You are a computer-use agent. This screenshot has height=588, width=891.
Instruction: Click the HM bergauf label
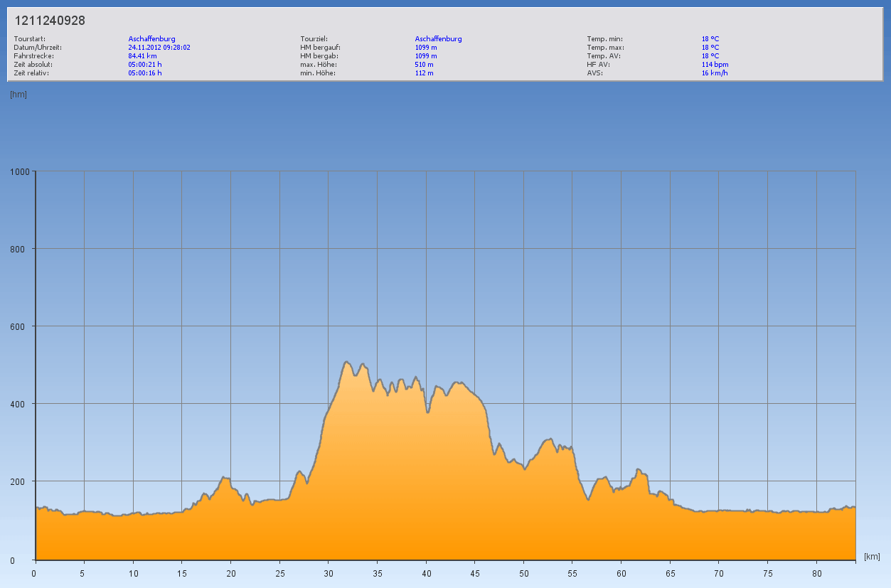pyautogui.click(x=321, y=47)
